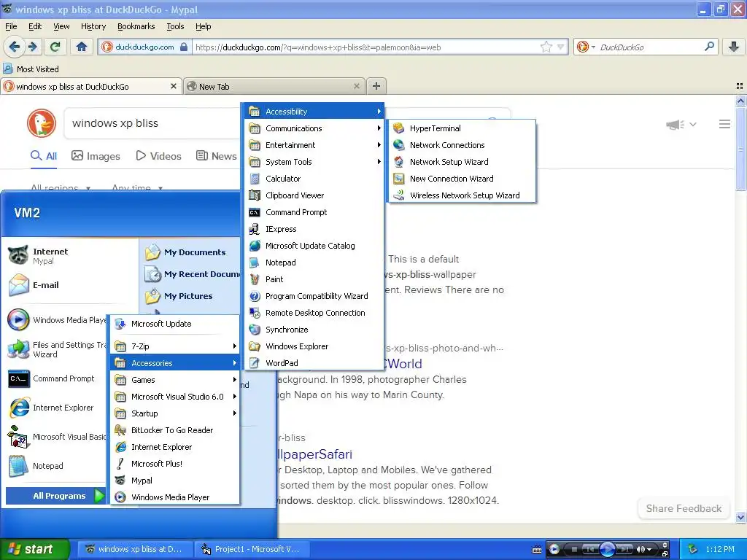Open BitLocker To Go Reader
This screenshot has height=560, width=747.
pyautogui.click(x=174, y=430)
